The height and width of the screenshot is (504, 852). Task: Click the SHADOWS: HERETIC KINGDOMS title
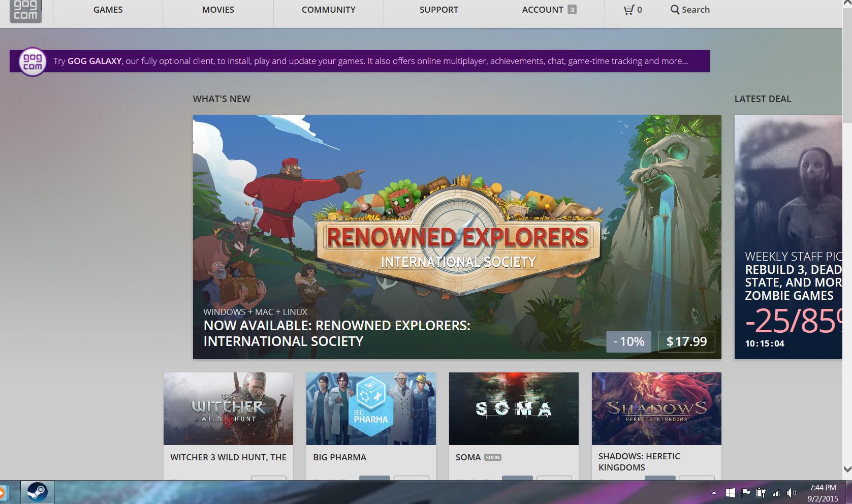tap(639, 462)
